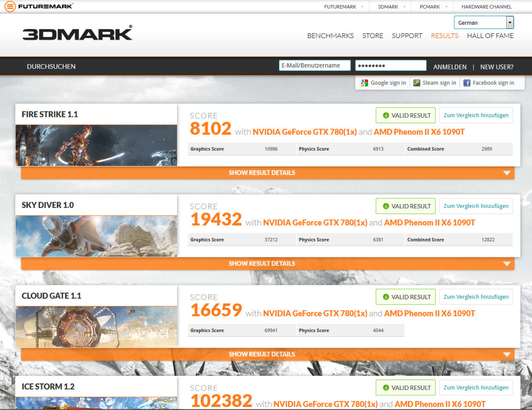Add Ice Storm result to comparison
Viewport: 532px width, 410px height.
point(476,388)
